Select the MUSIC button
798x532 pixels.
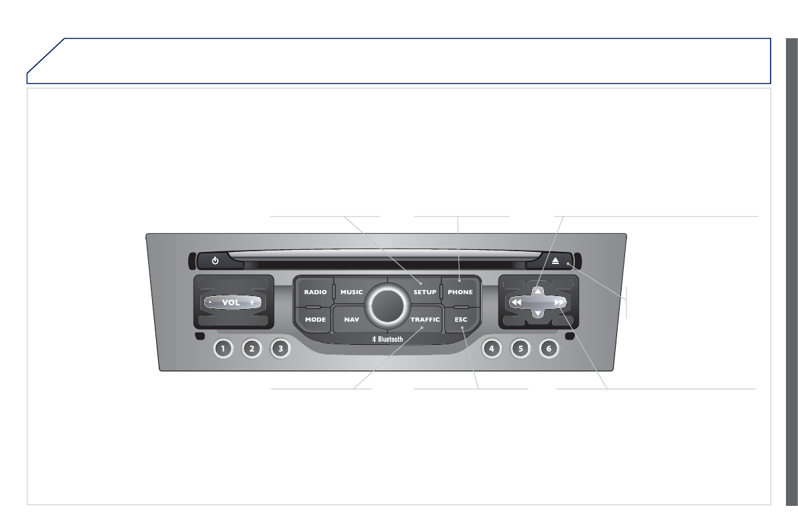pyautogui.click(x=352, y=292)
